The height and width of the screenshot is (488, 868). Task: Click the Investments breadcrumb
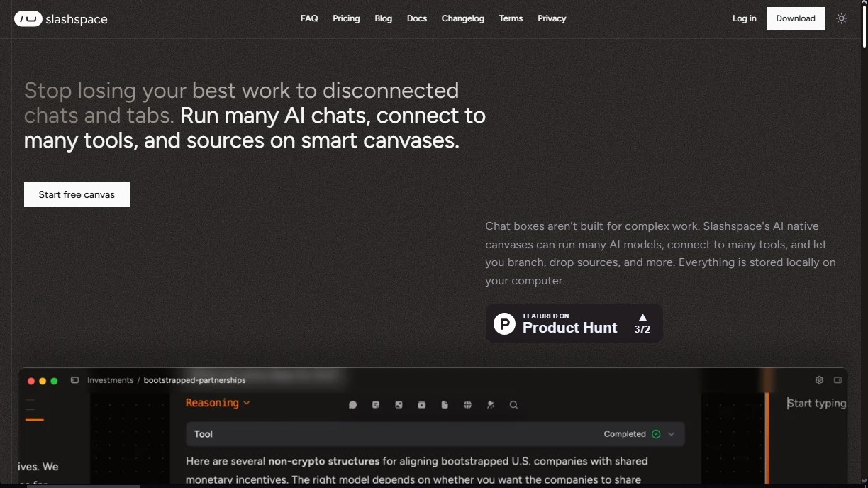pyautogui.click(x=110, y=380)
